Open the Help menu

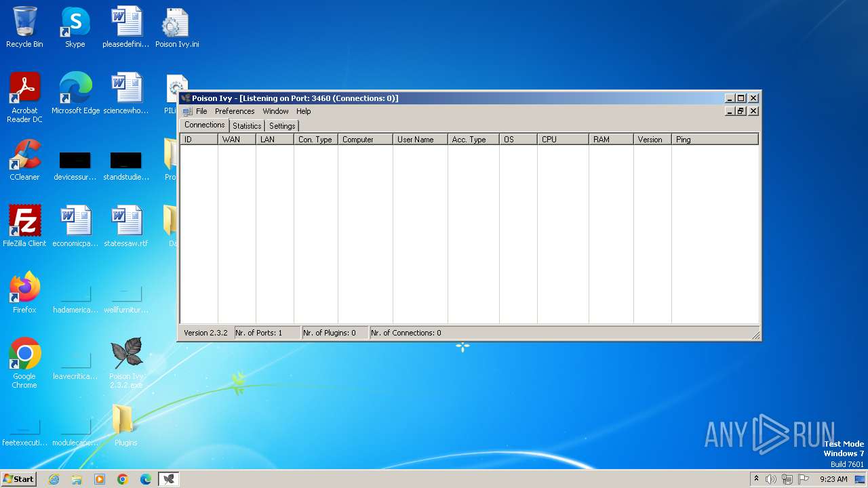303,111
